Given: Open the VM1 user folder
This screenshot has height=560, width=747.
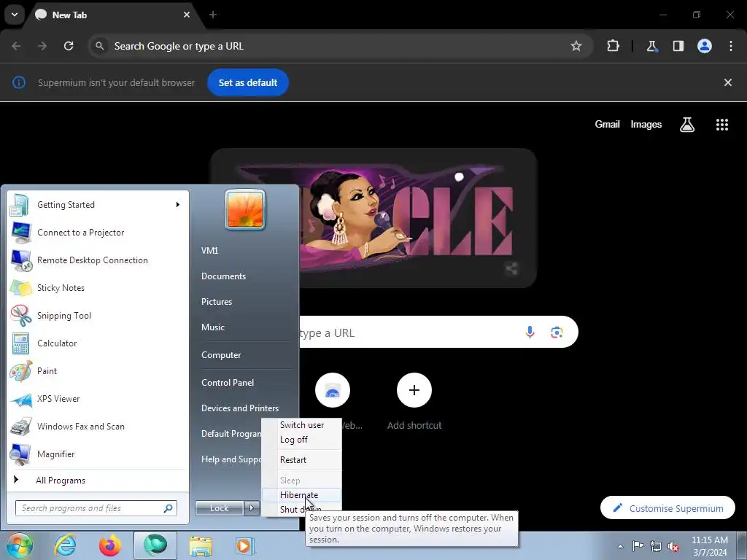Looking at the screenshot, I should (x=209, y=251).
